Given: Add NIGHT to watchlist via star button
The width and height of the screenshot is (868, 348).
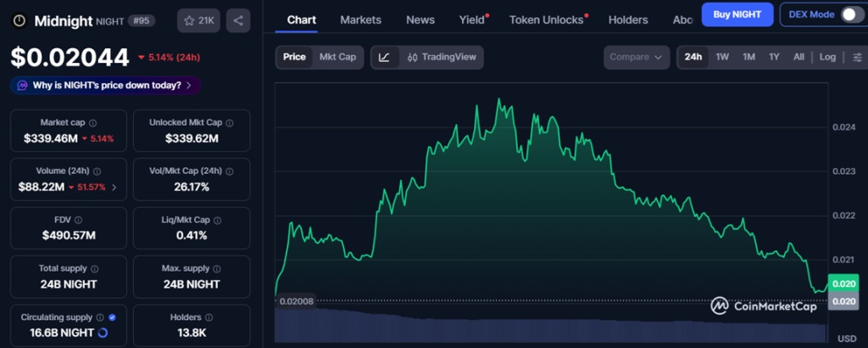Looking at the screenshot, I should pos(198,20).
